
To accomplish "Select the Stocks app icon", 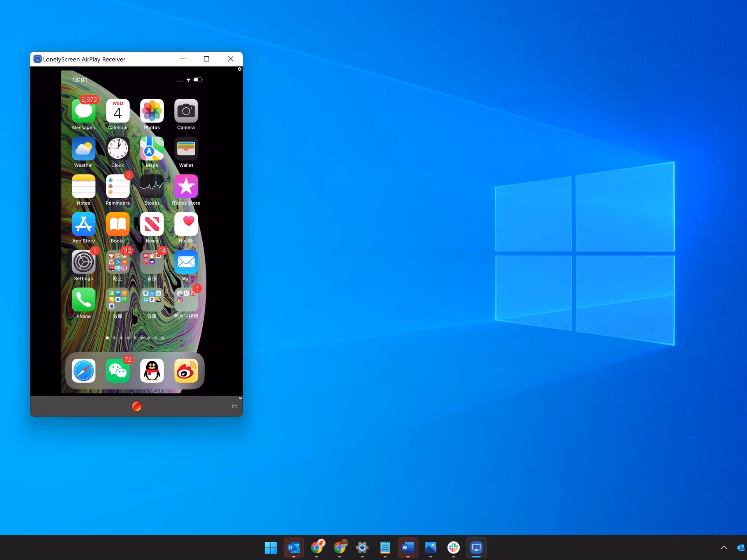I will pos(152,187).
